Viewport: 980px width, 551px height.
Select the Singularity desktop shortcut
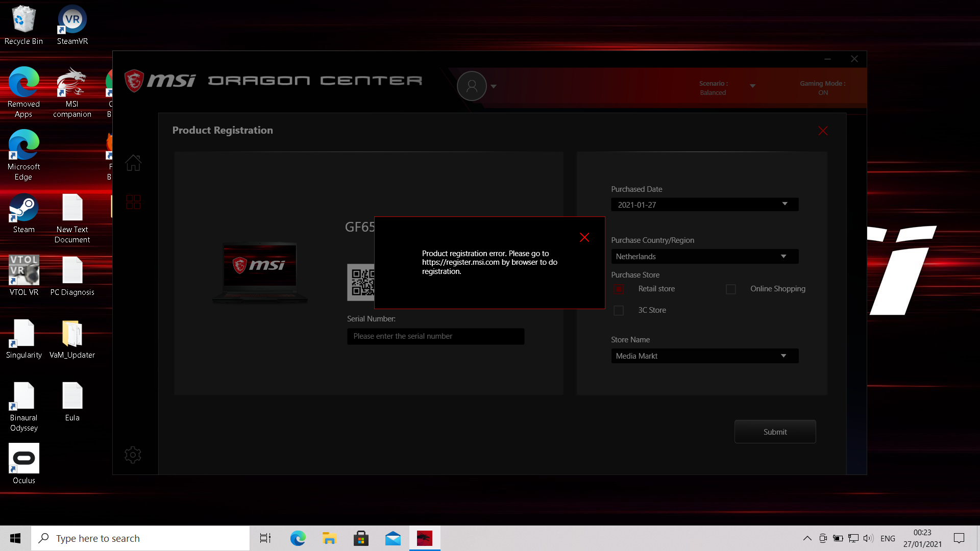tap(23, 339)
